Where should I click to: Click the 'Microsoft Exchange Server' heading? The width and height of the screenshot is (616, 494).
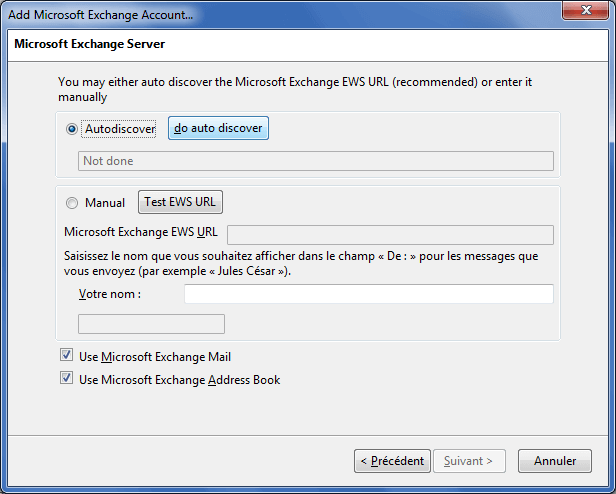click(90, 44)
